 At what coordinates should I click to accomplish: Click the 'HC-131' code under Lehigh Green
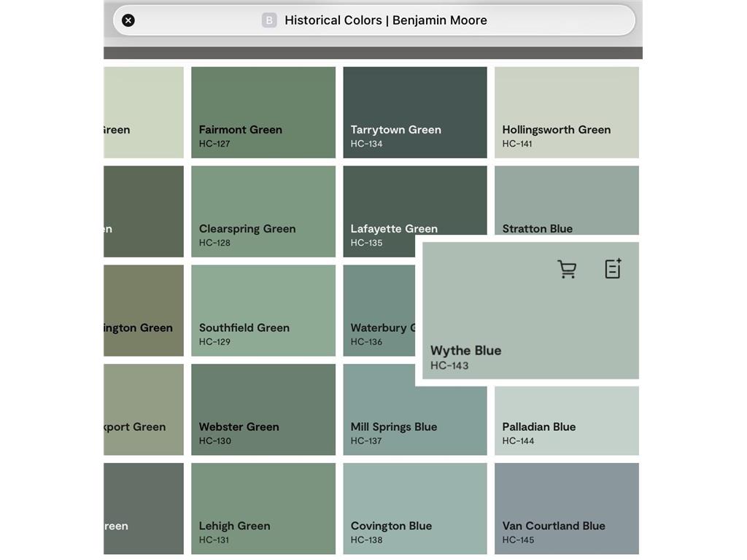pos(214,540)
